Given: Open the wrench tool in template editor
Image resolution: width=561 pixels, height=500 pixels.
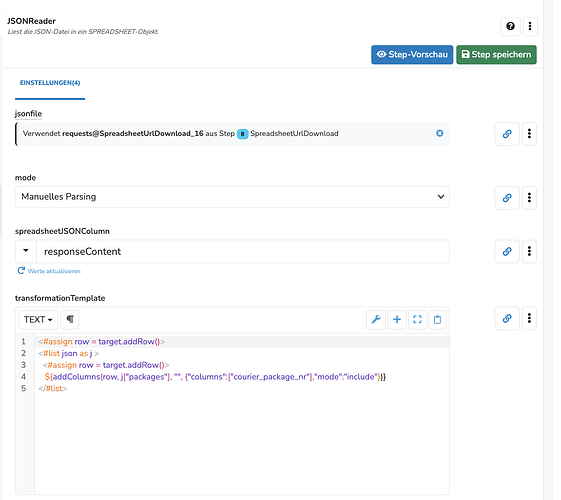Looking at the screenshot, I should point(376,319).
